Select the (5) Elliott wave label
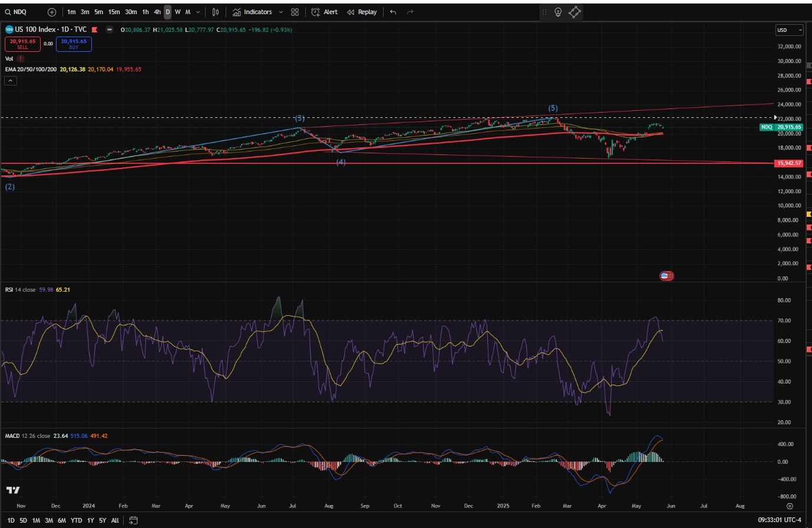This screenshot has height=528, width=812. click(x=553, y=108)
